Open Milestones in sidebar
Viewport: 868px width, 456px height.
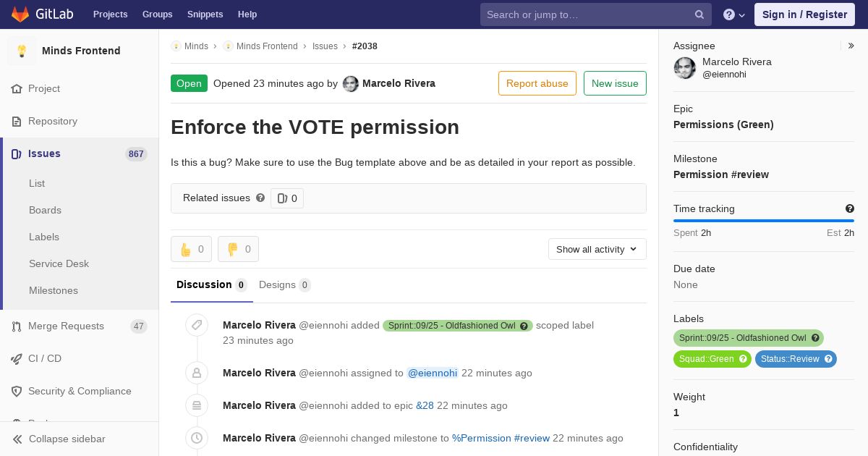[x=54, y=290]
